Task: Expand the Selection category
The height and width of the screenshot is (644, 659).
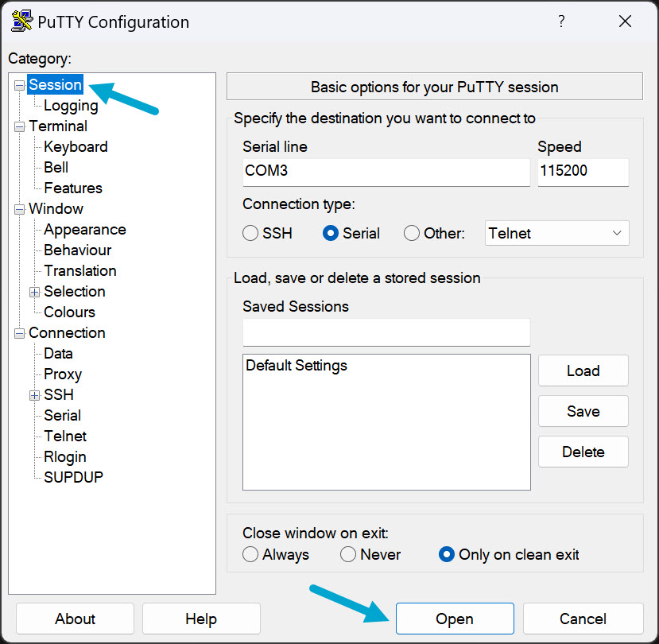Action: tap(34, 291)
